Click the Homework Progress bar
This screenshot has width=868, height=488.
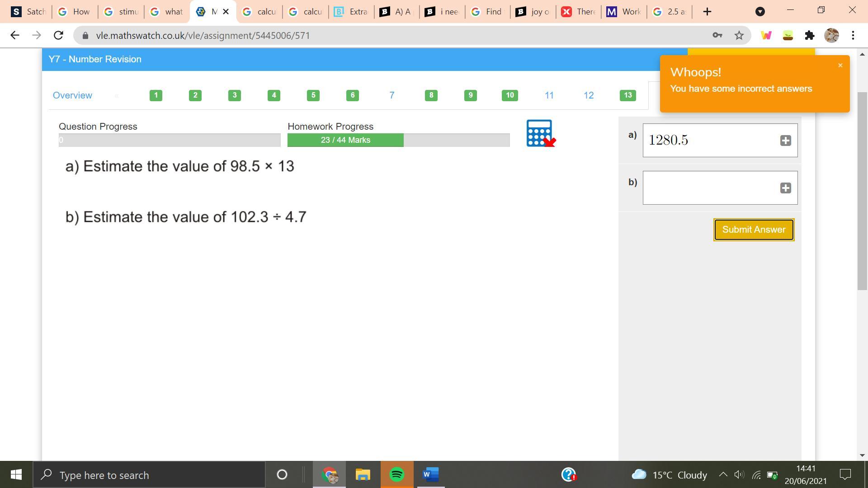point(398,140)
